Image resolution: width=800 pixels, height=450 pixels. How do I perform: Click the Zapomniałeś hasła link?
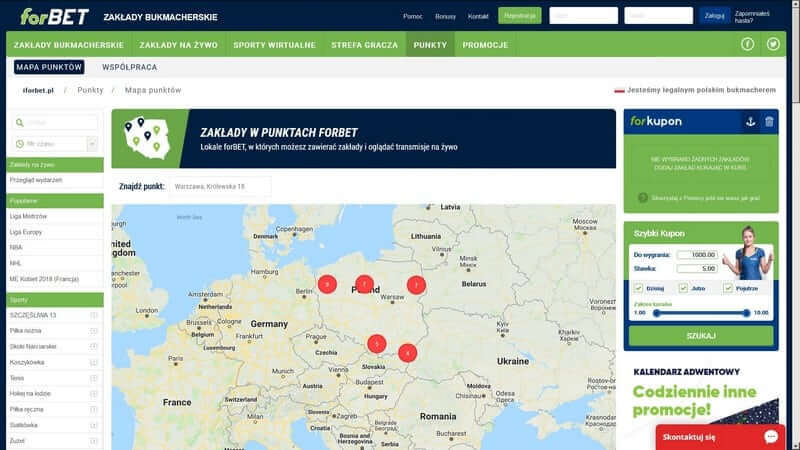tap(752, 17)
